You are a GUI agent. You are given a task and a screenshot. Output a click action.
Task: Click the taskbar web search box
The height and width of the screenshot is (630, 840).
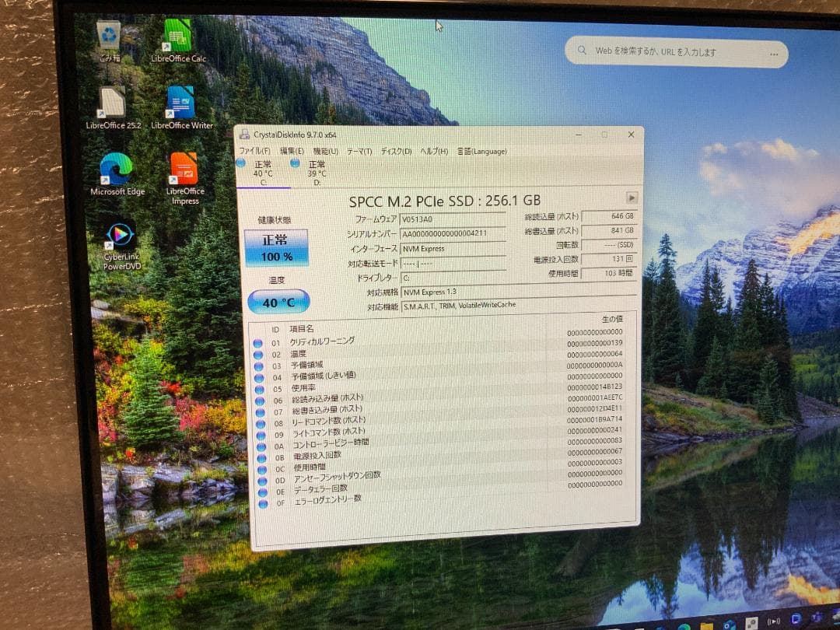(675, 51)
